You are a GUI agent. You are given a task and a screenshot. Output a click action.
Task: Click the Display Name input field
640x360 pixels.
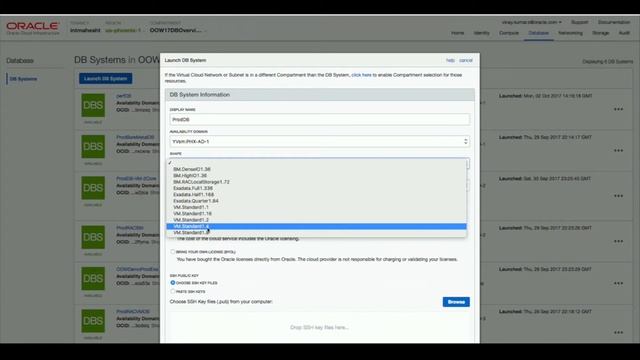pyautogui.click(x=320, y=120)
